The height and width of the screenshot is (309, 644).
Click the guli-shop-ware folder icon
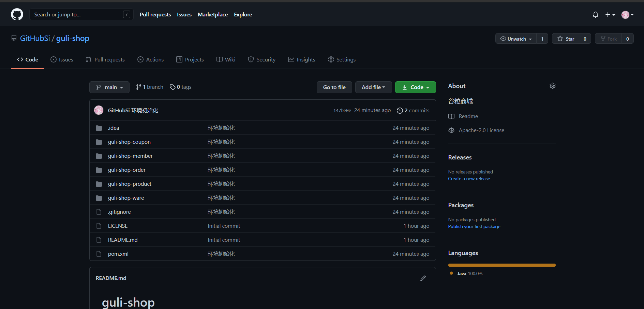point(99,198)
